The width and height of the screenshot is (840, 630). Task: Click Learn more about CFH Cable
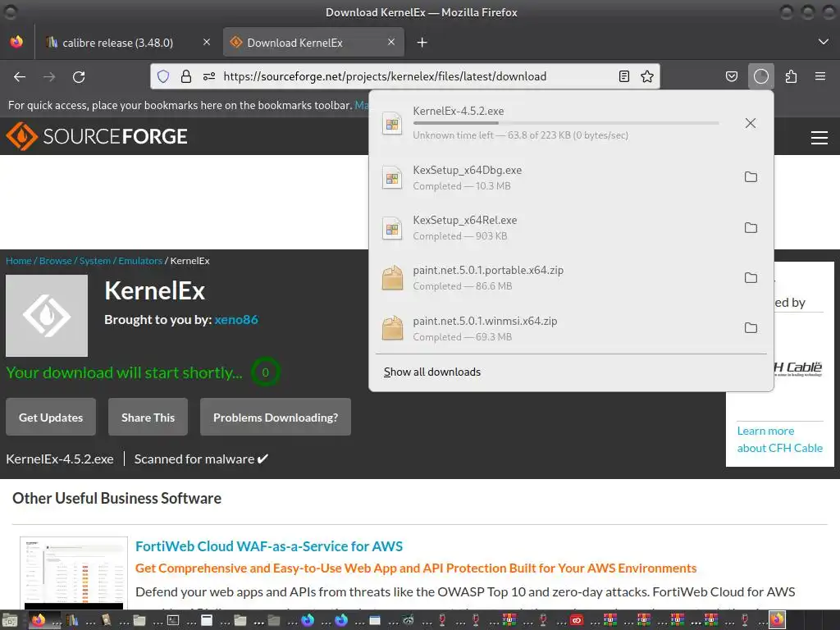[779, 440]
